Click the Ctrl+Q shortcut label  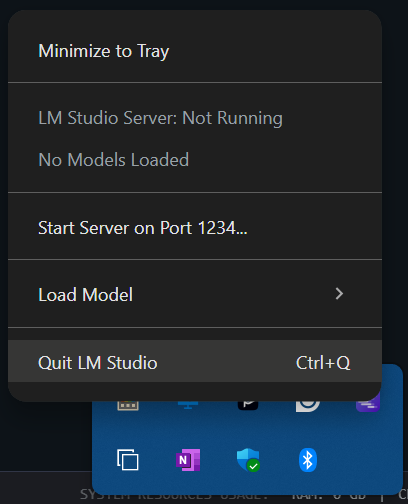(323, 362)
